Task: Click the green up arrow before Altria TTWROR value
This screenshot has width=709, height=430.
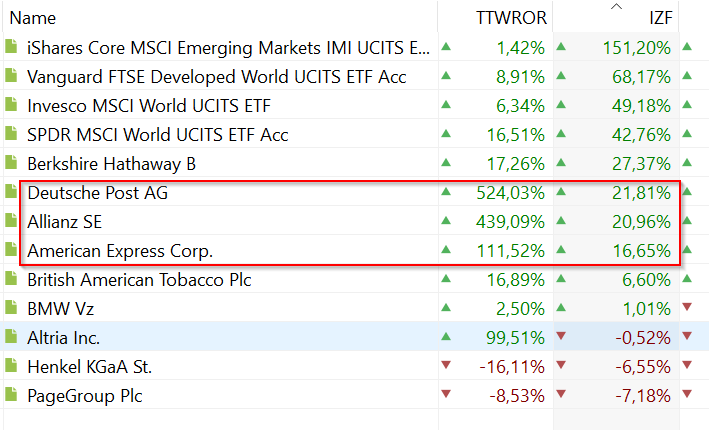Action: [x=446, y=337]
